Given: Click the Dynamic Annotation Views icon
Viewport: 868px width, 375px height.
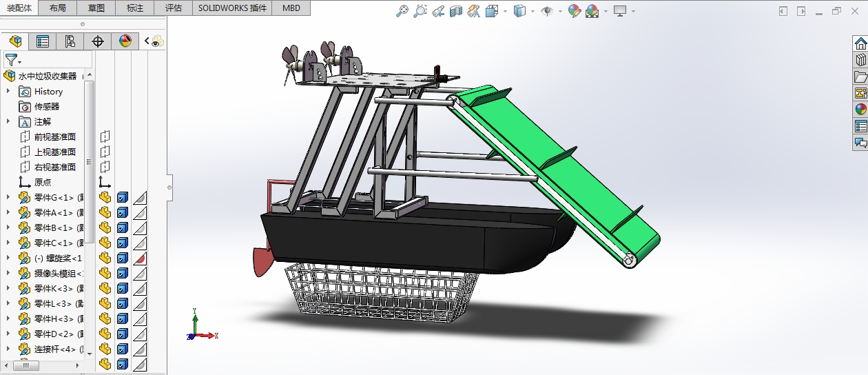Looking at the screenshot, I should click(473, 11).
